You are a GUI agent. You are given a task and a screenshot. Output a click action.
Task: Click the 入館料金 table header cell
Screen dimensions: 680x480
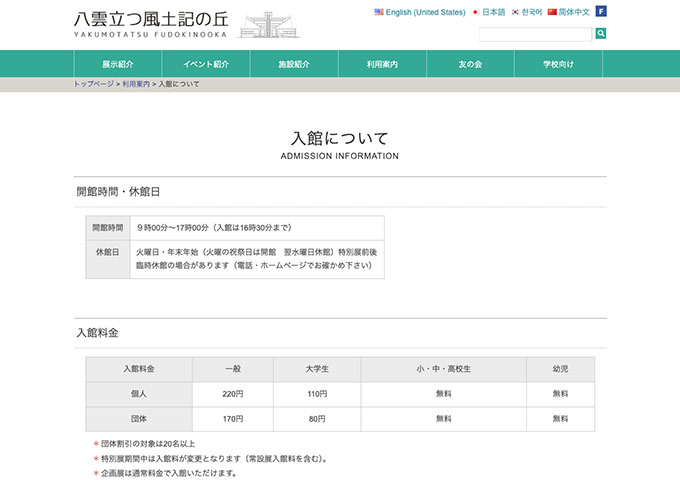click(139, 369)
